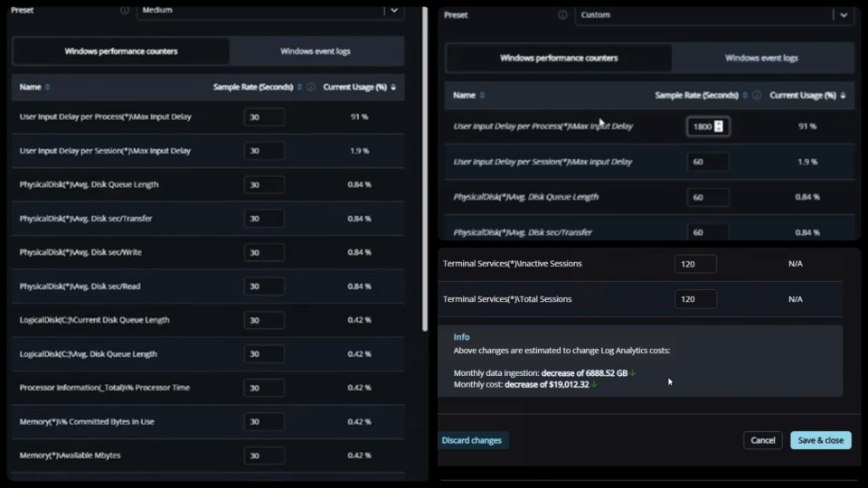
Task: Select 'Terminal Services(*)\Inactive Sessions' row name
Action: point(512,263)
